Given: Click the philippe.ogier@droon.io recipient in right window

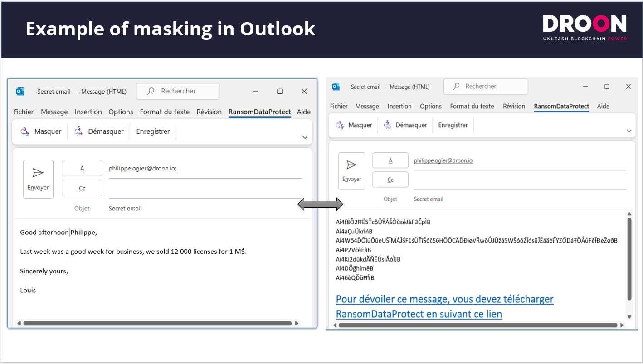Looking at the screenshot, I should tap(443, 160).
